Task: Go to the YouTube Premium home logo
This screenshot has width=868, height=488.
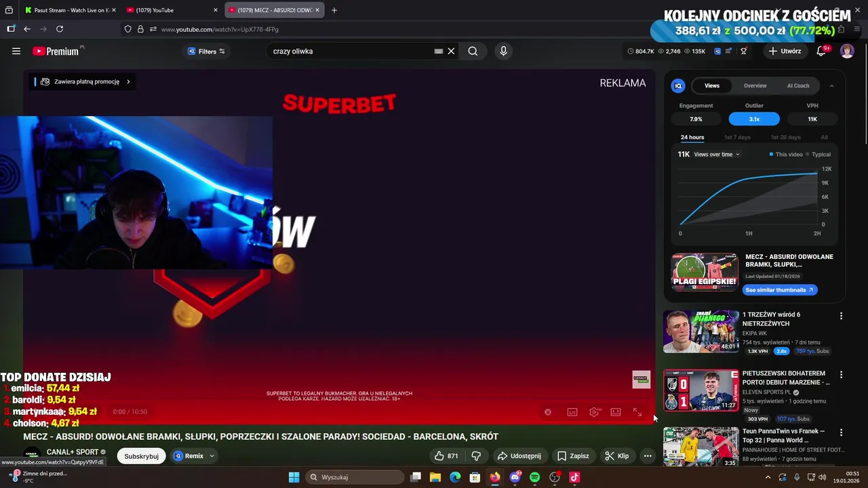Action: click(x=57, y=51)
